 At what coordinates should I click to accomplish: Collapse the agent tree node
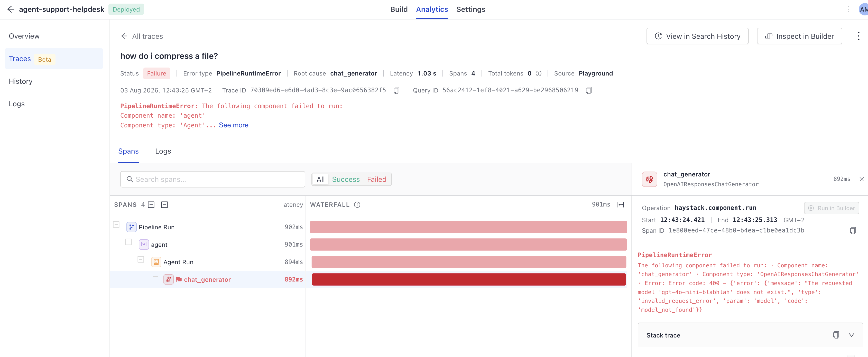coord(128,242)
